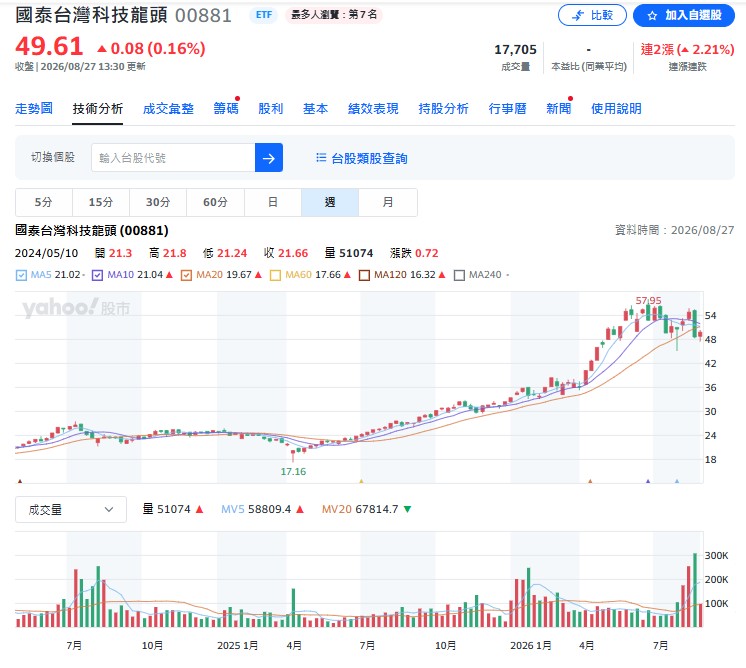Open the 走勢圖 tab
Screen dimensions: 746x668
(34, 109)
